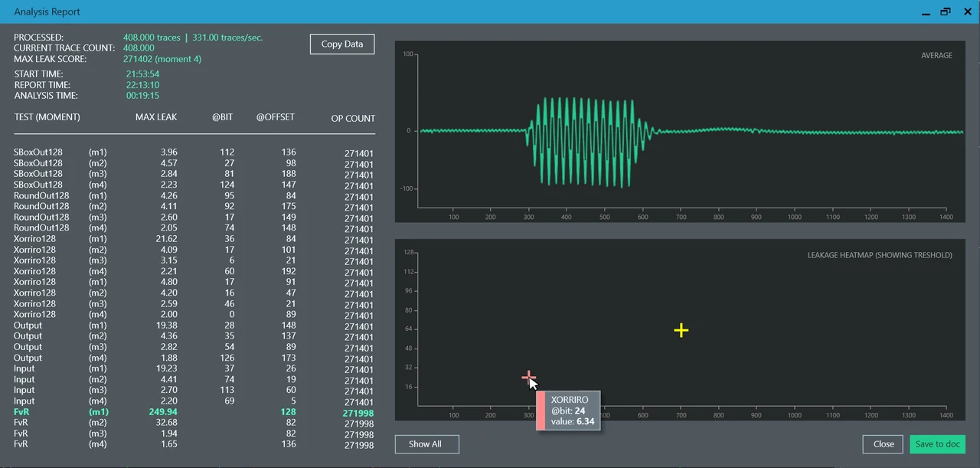This screenshot has width=980, height=468.
Task: Select the Input (m4) row
Action: tap(194, 401)
